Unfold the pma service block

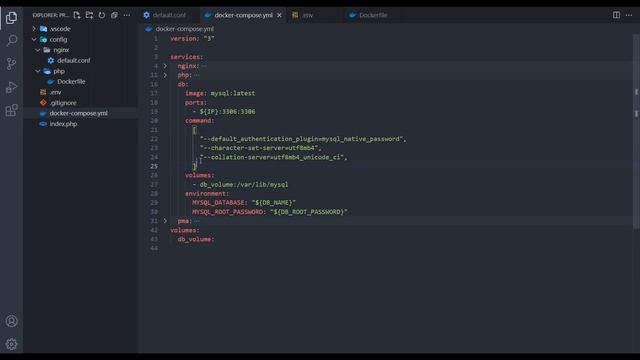tap(165, 221)
